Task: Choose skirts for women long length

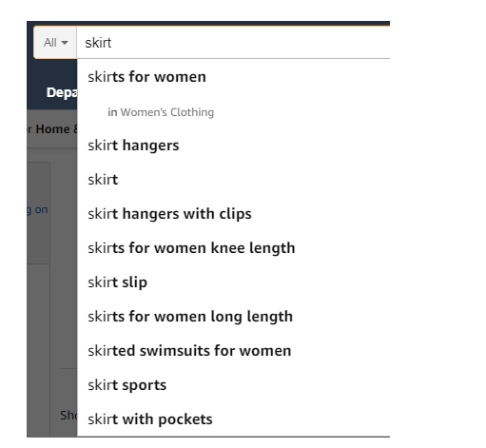Action: tap(233, 317)
